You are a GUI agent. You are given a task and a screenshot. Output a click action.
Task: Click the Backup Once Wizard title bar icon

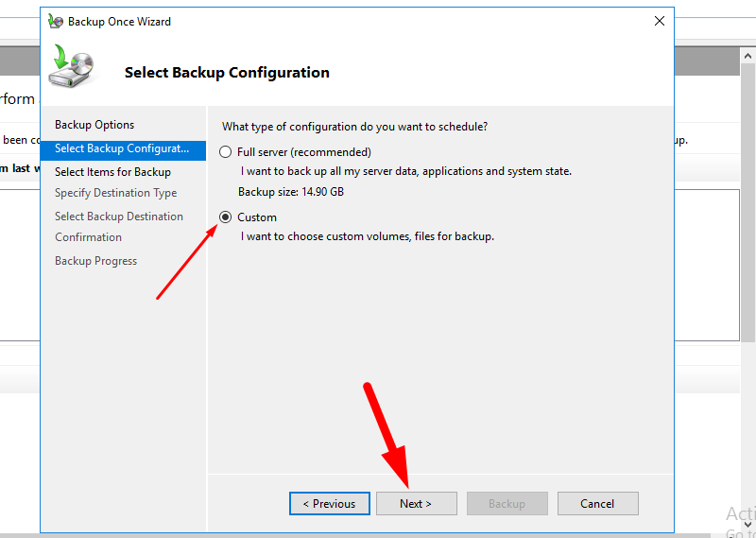56,21
